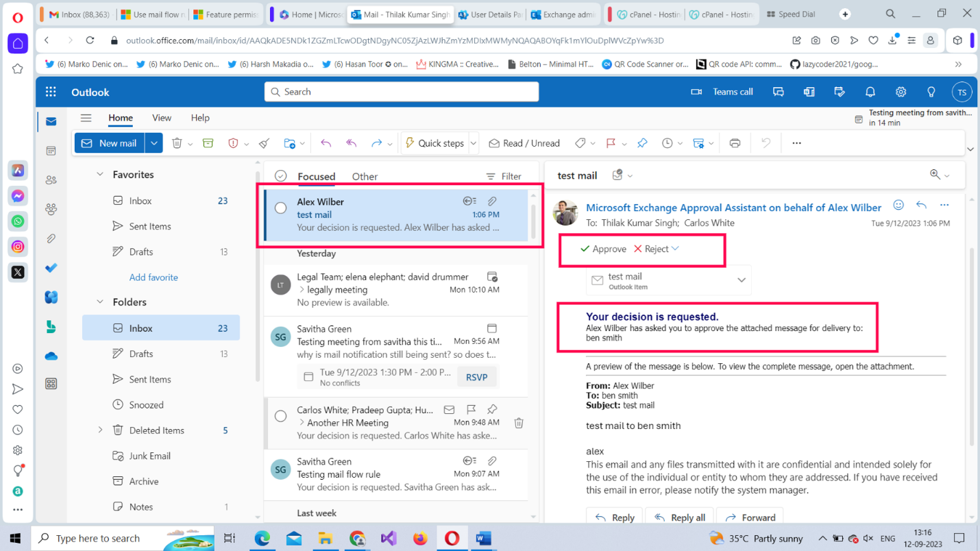Screen dimensions: 980x551
Task: Open the New mail dropdown arrow
Action: pyautogui.click(x=154, y=143)
